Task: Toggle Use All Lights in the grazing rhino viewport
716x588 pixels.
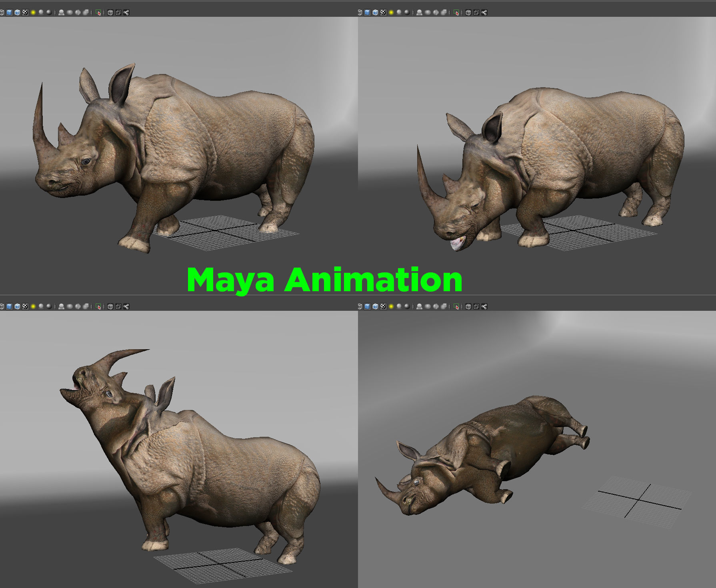Action: [391, 12]
